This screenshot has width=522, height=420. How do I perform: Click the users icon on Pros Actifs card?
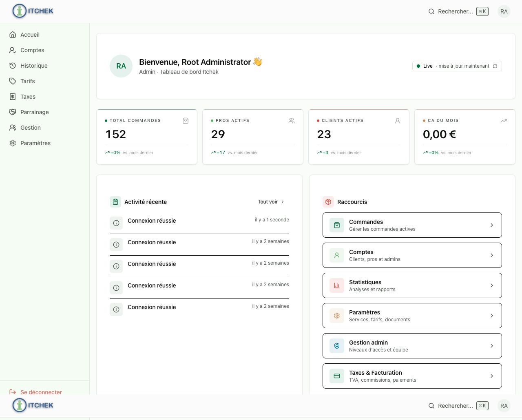[292, 121]
